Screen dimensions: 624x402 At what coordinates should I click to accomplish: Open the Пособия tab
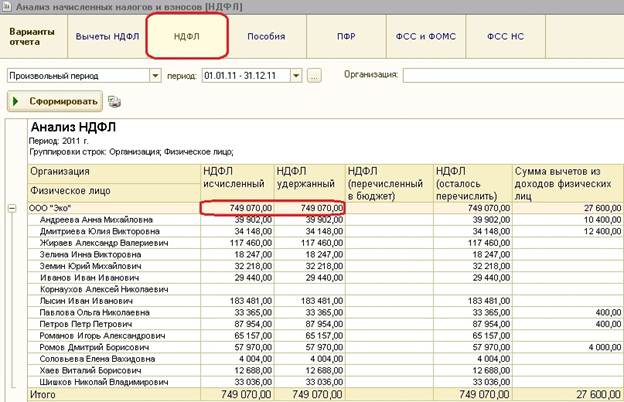point(265,36)
